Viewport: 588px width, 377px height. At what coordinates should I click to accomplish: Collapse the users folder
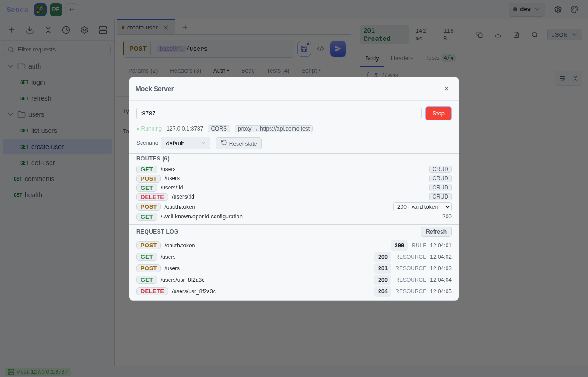click(x=11, y=114)
